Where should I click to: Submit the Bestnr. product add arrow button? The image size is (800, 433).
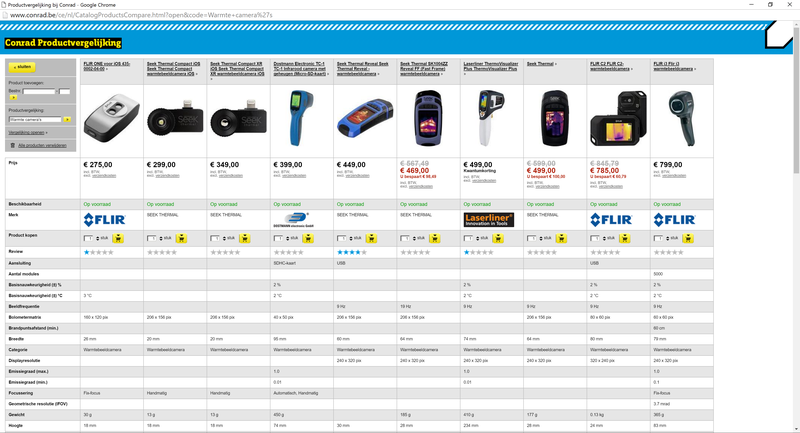point(14,98)
